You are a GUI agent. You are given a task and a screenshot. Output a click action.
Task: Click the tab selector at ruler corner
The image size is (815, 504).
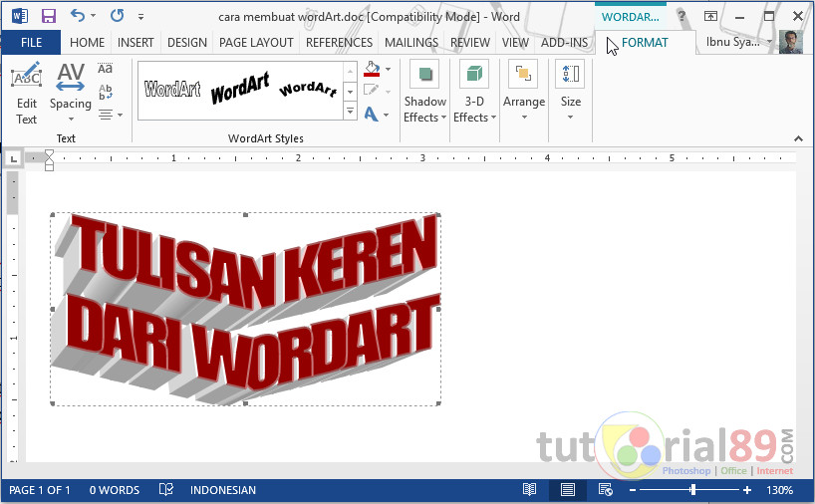coord(14,159)
